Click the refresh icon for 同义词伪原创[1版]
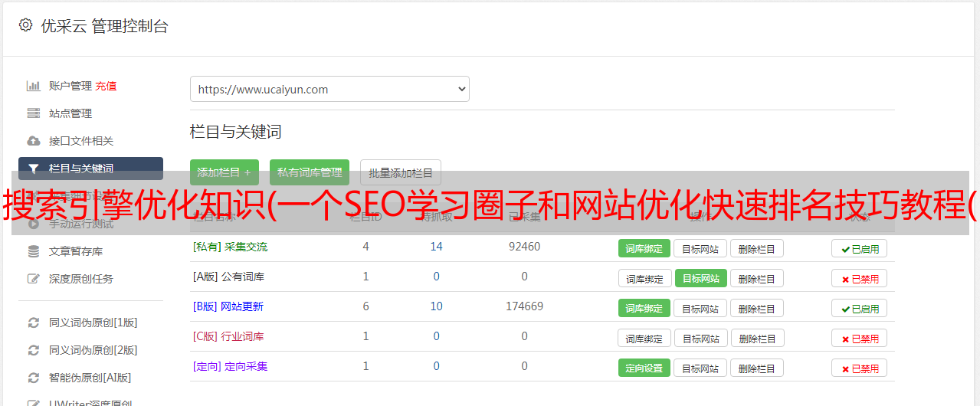980x406 pixels. 34,323
